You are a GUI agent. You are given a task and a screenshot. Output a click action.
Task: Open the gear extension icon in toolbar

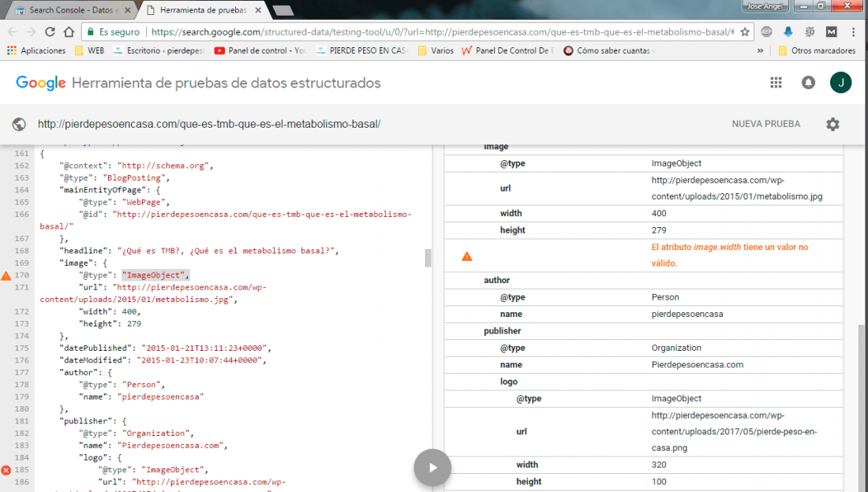pyautogui.click(x=810, y=32)
